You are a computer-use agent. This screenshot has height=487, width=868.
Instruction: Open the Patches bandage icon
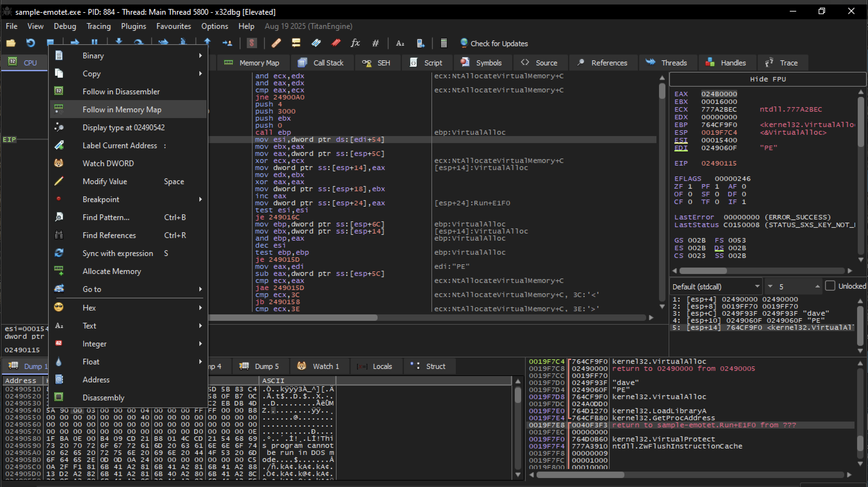coord(276,43)
